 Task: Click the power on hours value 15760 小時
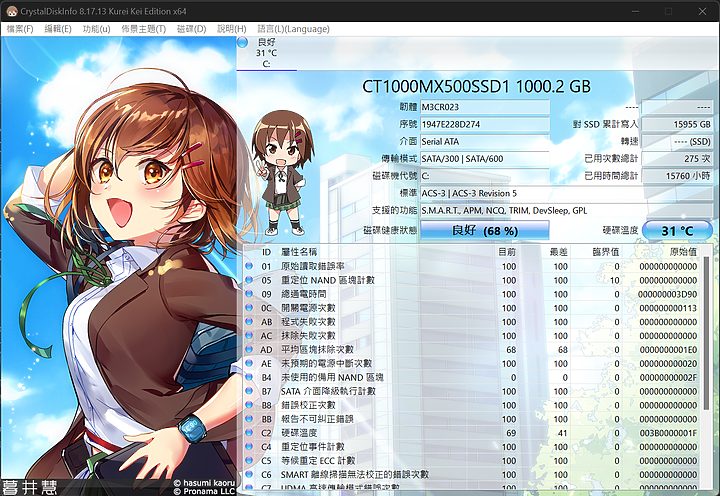tap(677, 176)
